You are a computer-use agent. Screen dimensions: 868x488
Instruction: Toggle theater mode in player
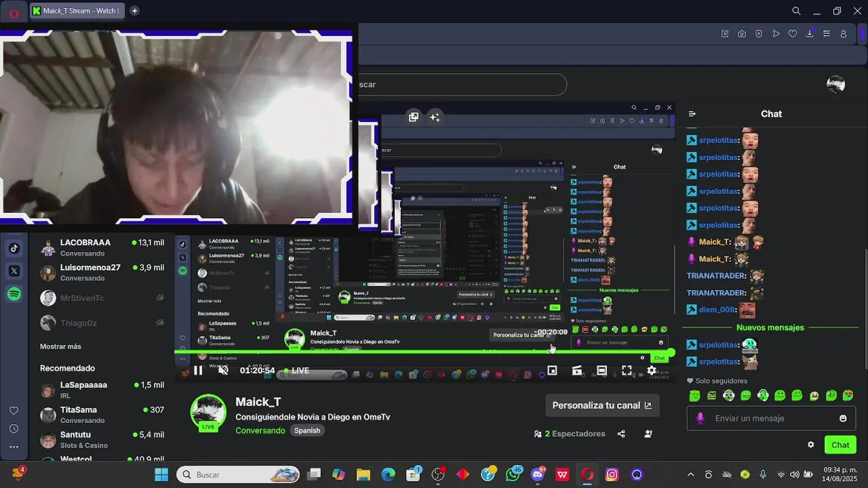[x=601, y=370]
